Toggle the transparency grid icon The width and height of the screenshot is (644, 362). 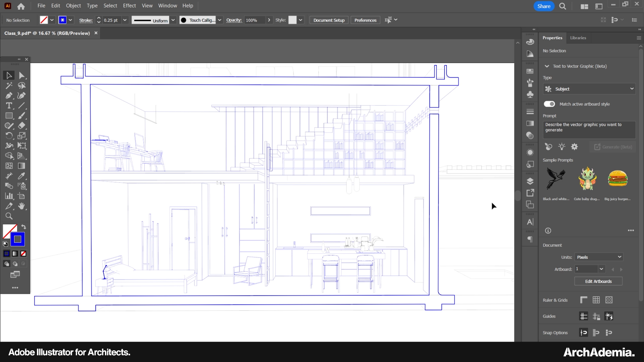pos(609,300)
